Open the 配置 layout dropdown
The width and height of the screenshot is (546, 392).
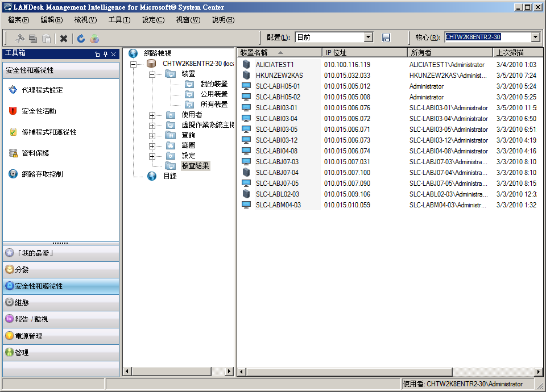tap(368, 37)
